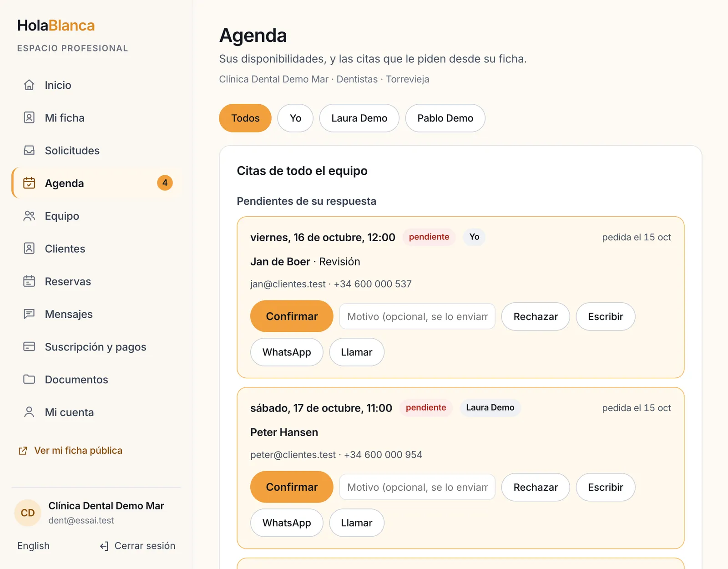Open Solicitudes in the sidebar

tap(96, 151)
